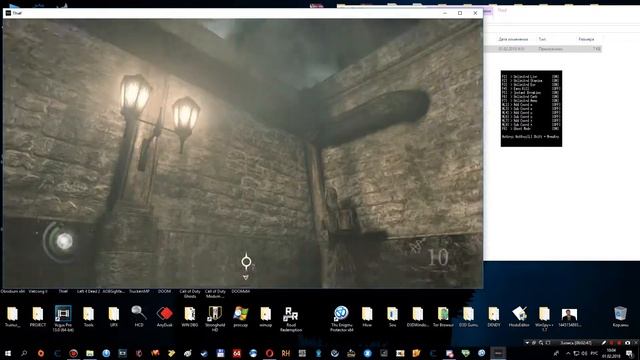The width and height of the screenshot is (640, 360).
Task: Launch Vegas Pro 13.0 shortcut
Action: (x=63, y=318)
